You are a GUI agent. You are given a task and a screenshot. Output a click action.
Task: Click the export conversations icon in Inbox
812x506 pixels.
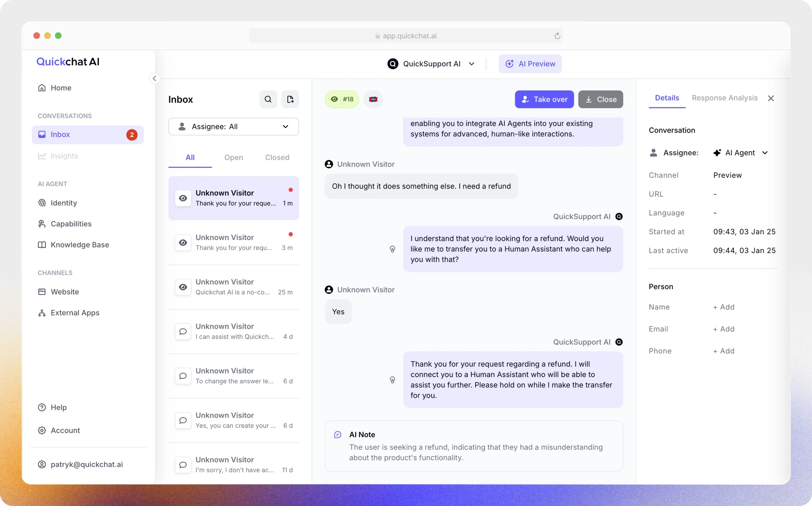pos(290,99)
